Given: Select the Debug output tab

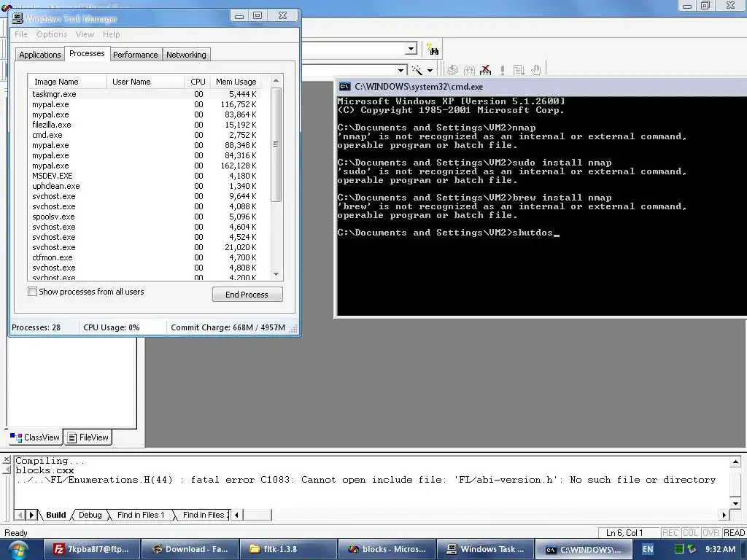Looking at the screenshot, I should 90,515.
